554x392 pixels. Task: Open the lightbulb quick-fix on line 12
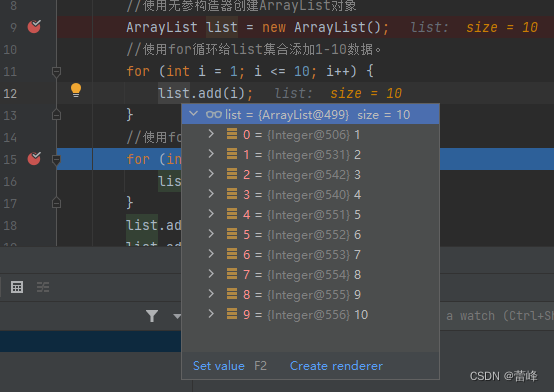click(76, 90)
